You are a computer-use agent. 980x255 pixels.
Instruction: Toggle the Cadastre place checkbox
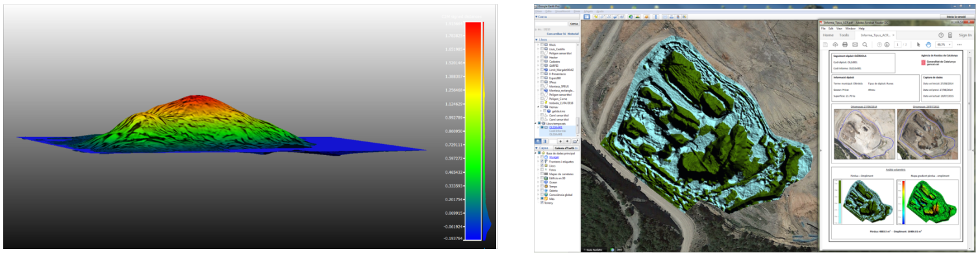click(x=542, y=62)
